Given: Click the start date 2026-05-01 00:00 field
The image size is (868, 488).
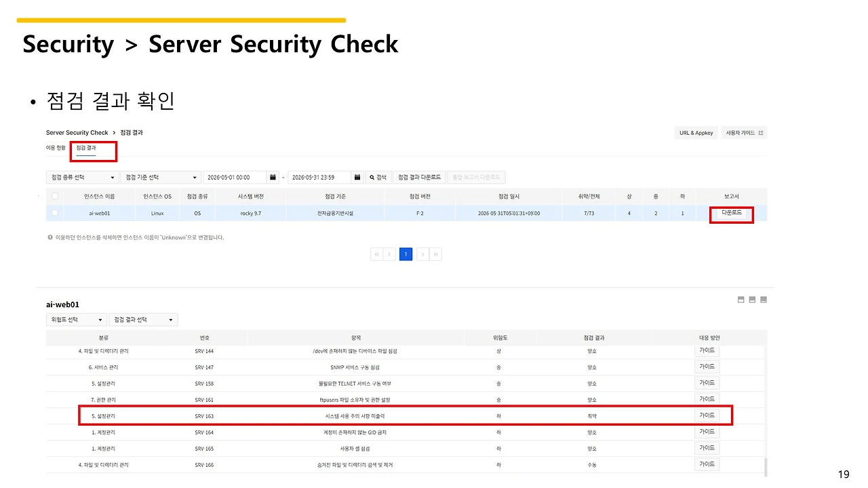Looking at the screenshot, I should point(235,177).
